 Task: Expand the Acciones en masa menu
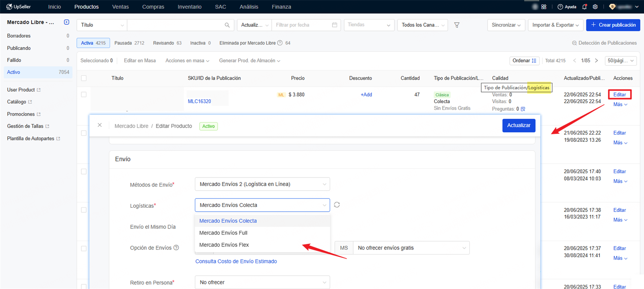187,61
